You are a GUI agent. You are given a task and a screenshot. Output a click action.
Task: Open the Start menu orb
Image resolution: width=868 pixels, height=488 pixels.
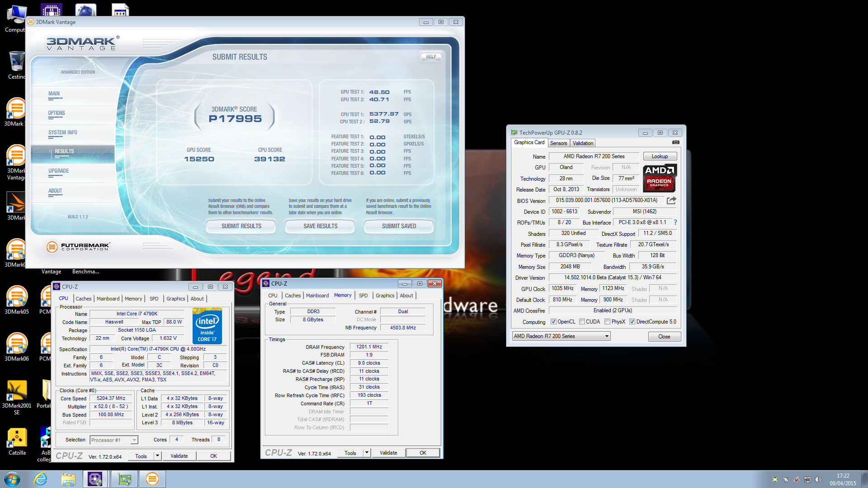click(12, 479)
